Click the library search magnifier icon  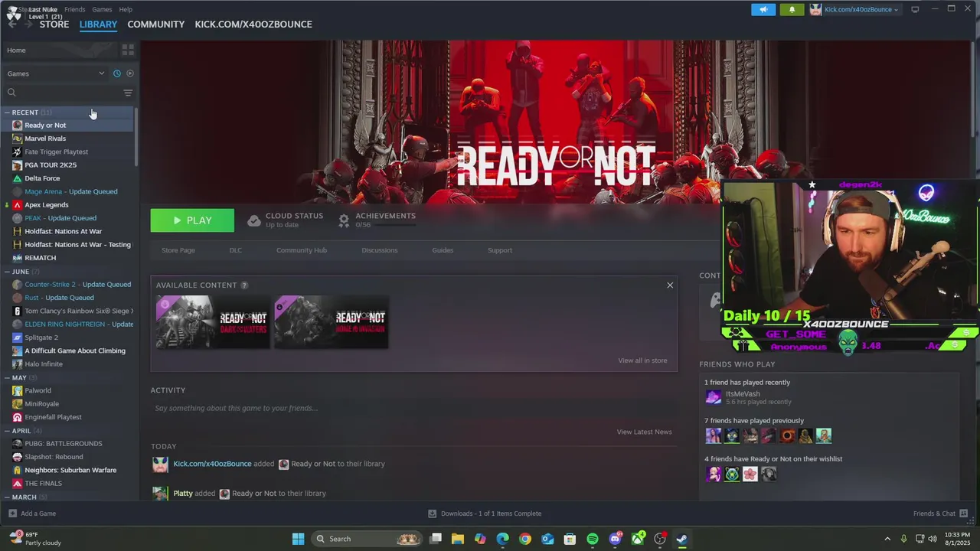point(11,93)
